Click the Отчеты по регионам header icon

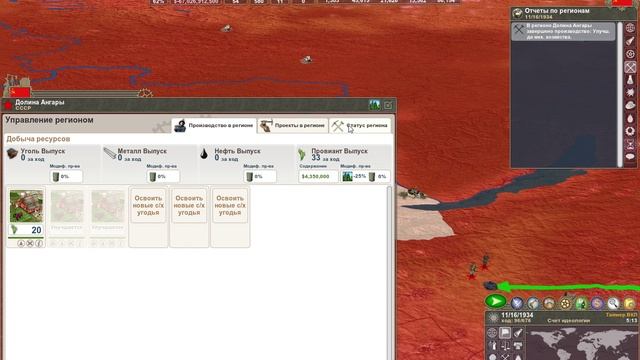(x=518, y=13)
